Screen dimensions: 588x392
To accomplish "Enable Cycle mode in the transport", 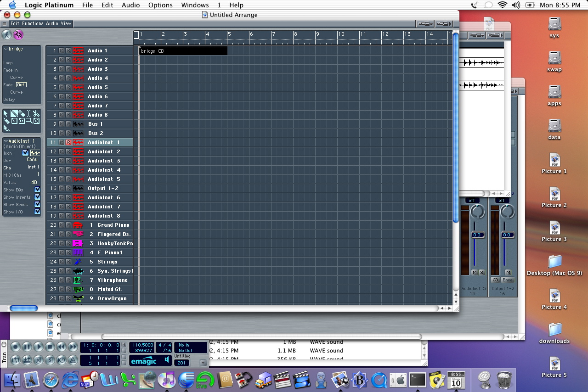I will (x=16, y=360).
